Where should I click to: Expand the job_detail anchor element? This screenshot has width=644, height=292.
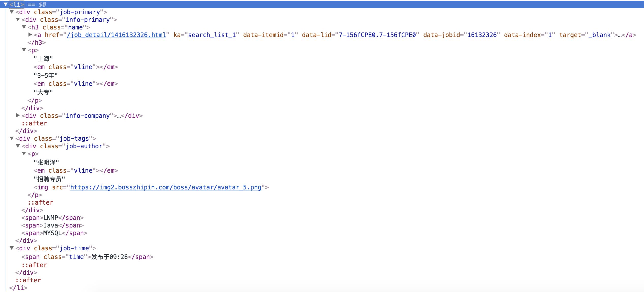coord(30,35)
